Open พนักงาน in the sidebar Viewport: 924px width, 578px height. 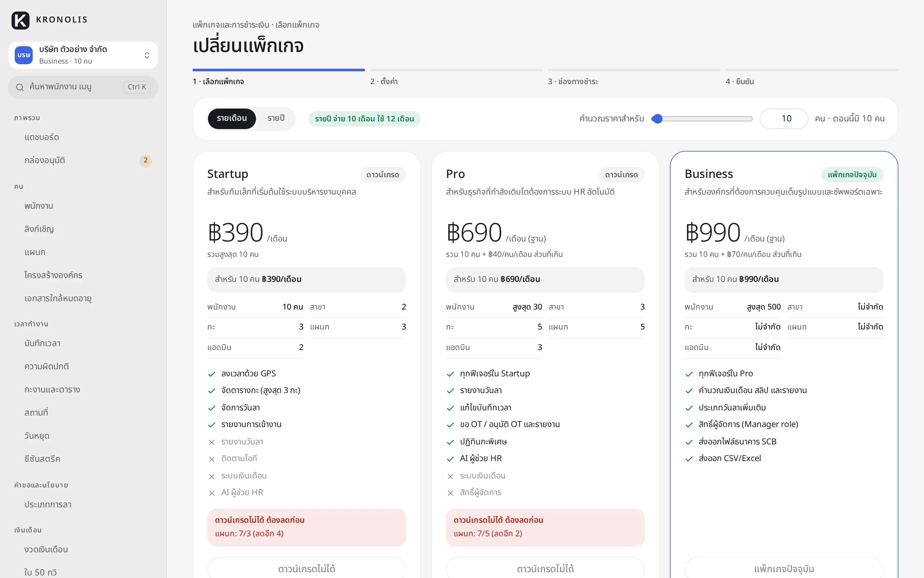point(83,206)
